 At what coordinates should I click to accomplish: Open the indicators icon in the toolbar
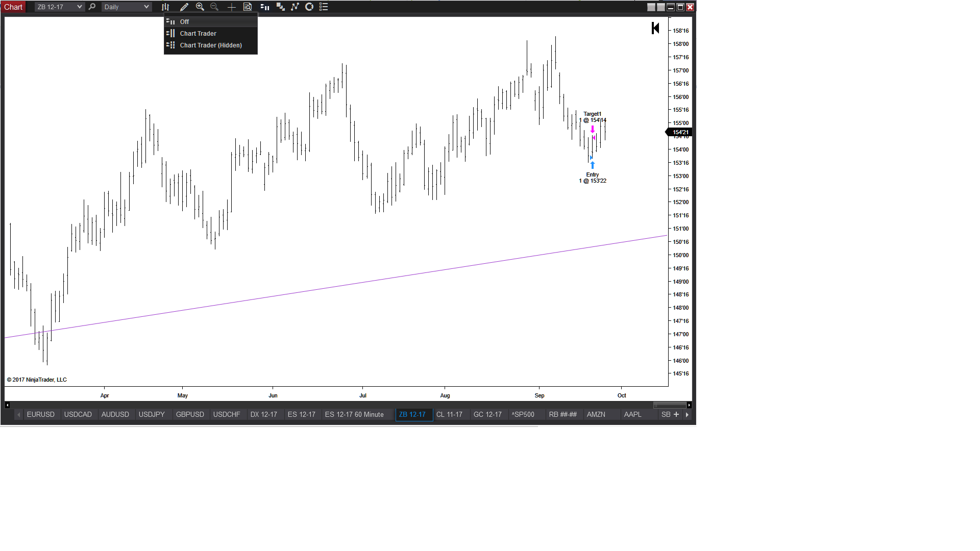(x=295, y=7)
